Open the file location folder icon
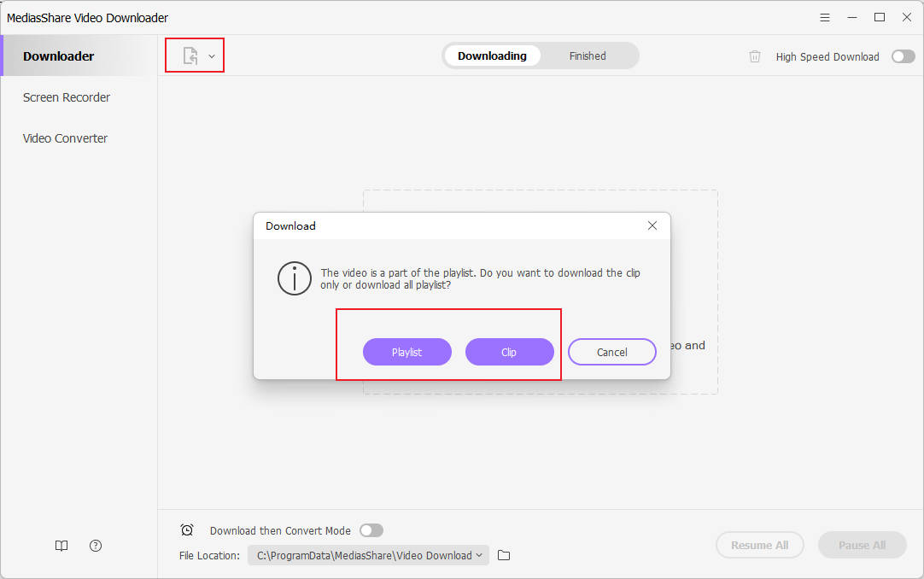This screenshot has height=579, width=924. (504, 555)
